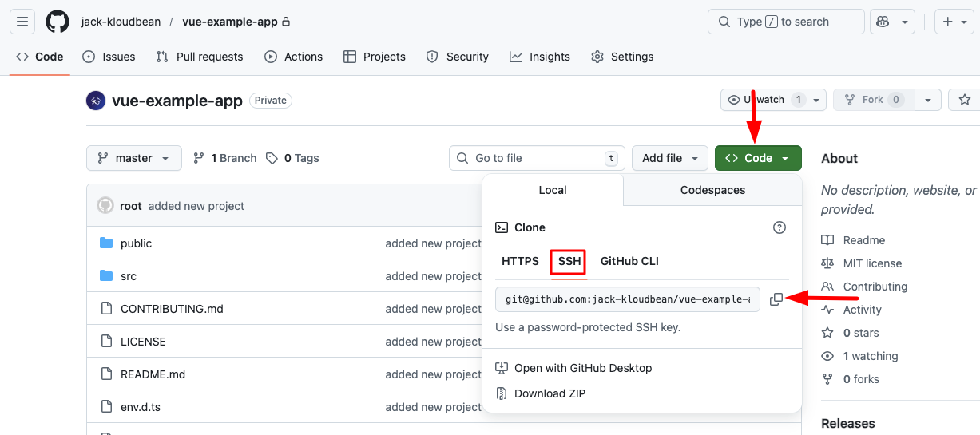Click the CONTRIBUTING.md file icon
The width and height of the screenshot is (980, 435).
(x=106, y=309)
